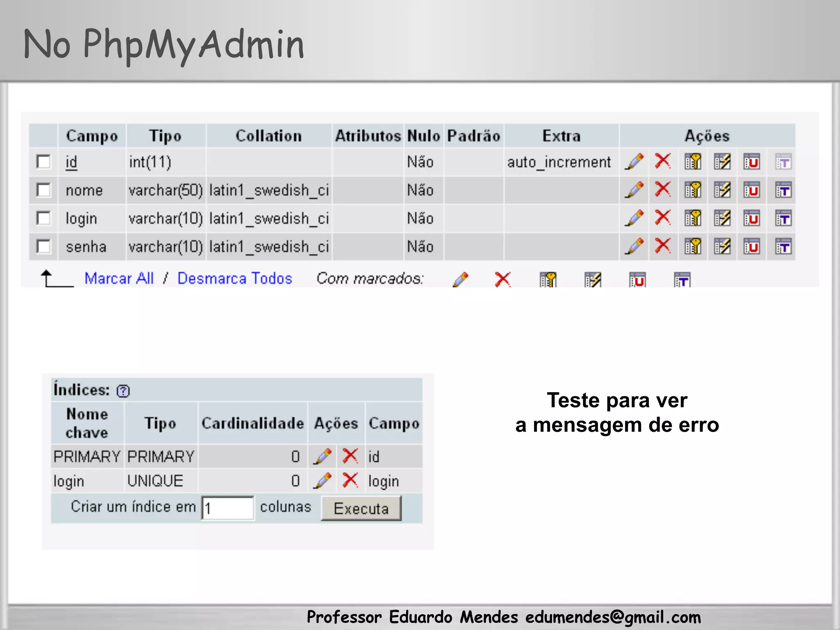Drop marked fields via Com marcados X
This screenshot has height=630, width=840.
click(503, 279)
